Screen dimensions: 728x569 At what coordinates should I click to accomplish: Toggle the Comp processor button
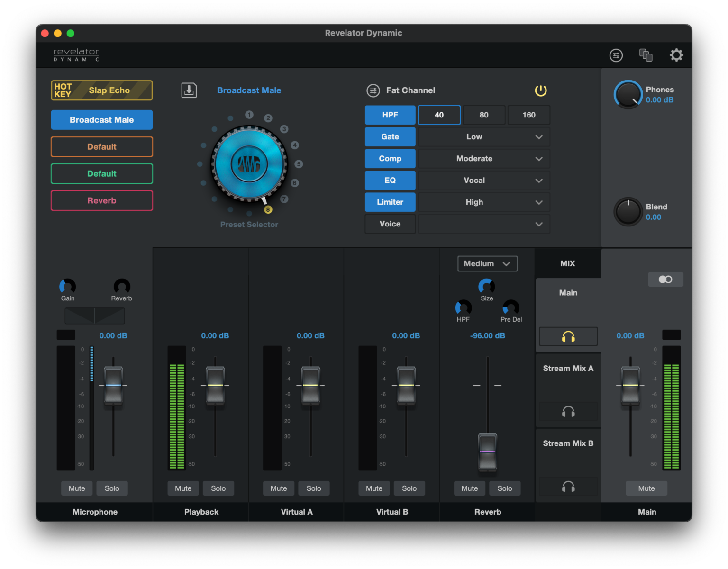(390, 159)
